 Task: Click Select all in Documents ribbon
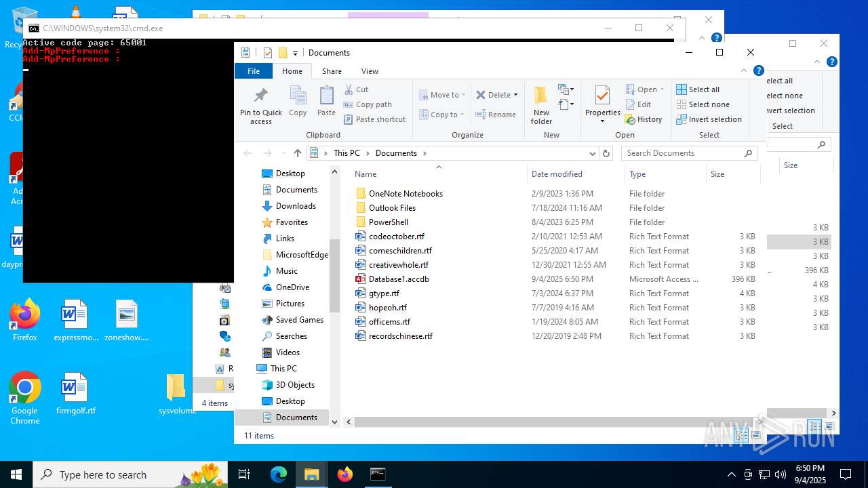(x=698, y=89)
